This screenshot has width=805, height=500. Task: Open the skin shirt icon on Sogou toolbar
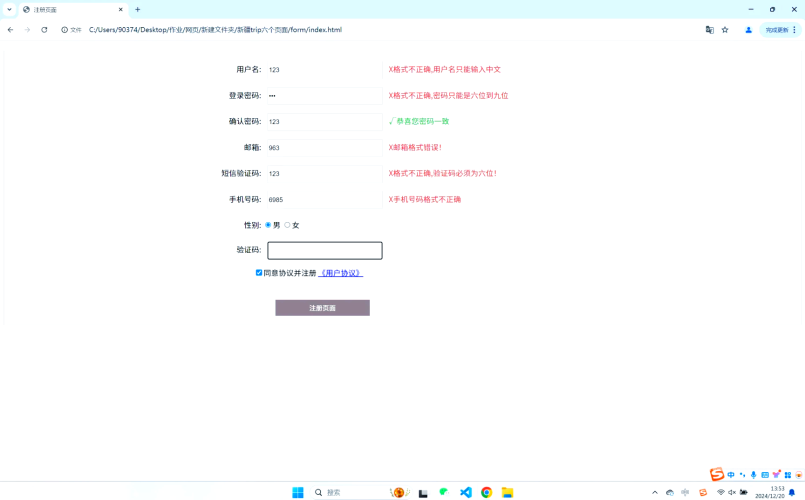pyautogui.click(x=776, y=474)
